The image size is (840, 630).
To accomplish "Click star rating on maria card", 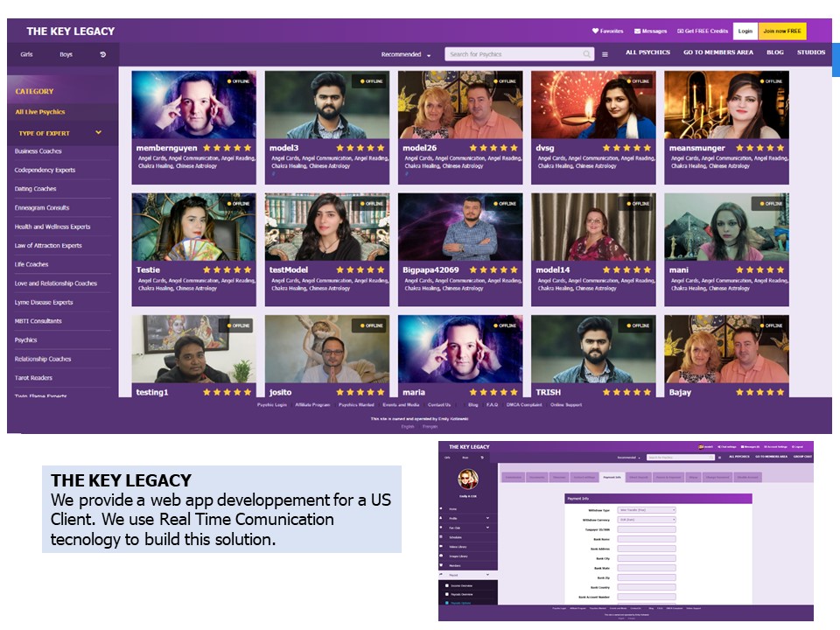I will point(493,392).
